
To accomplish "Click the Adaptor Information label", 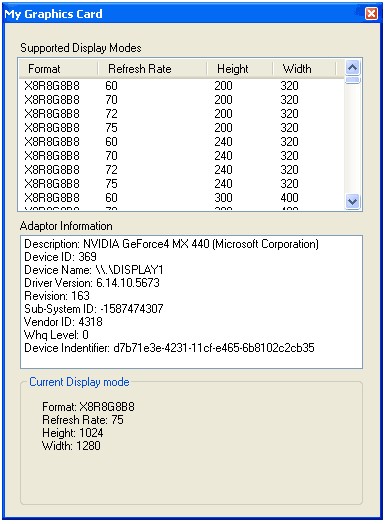I will [x=66, y=226].
